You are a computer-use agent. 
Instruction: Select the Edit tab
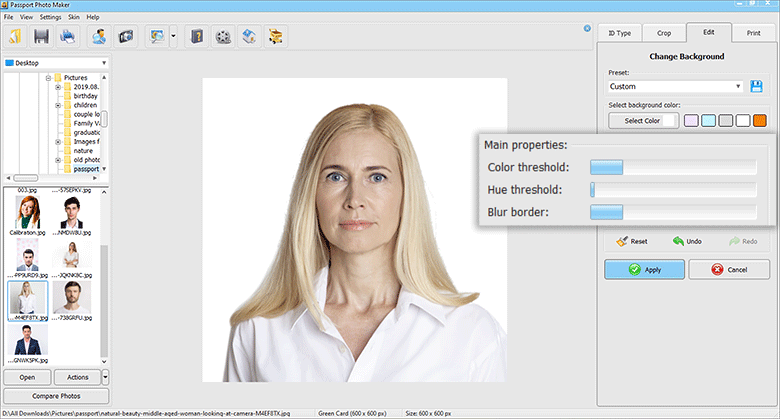[x=709, y=32]
